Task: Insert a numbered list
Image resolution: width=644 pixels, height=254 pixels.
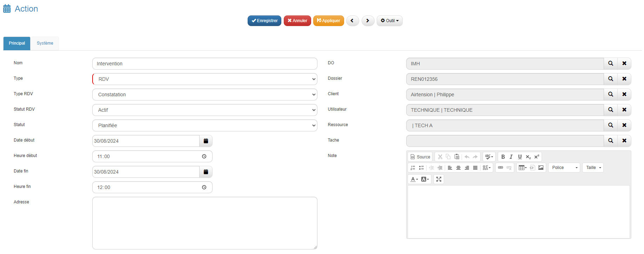Action: [x=413, y=168]
